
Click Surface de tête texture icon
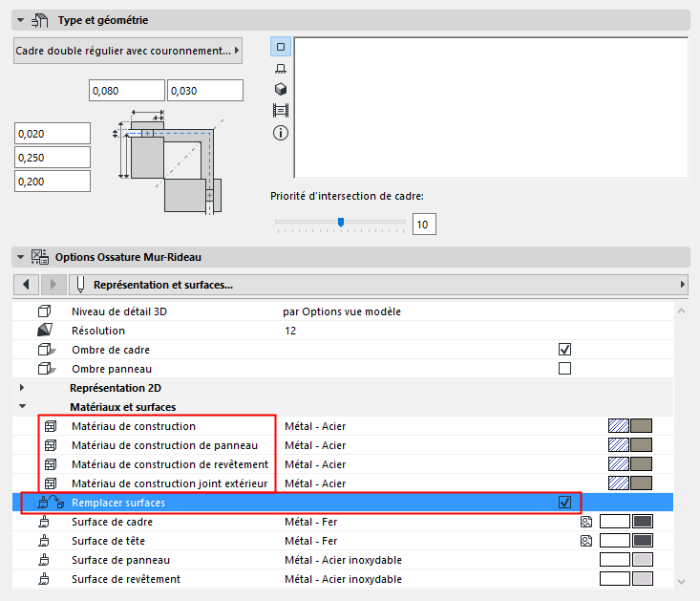click(586, 541)
